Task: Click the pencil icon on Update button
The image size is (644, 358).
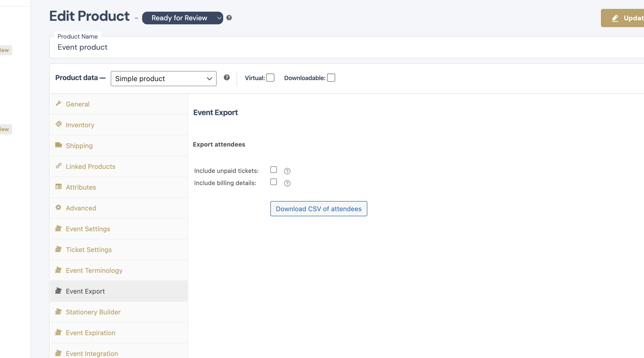Action: pos(615,18)
